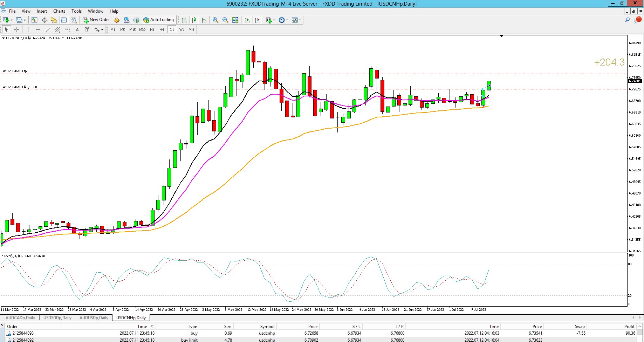Set timeframe to H1
This screenshot has height=342, width=644.
tap(152, 29)
